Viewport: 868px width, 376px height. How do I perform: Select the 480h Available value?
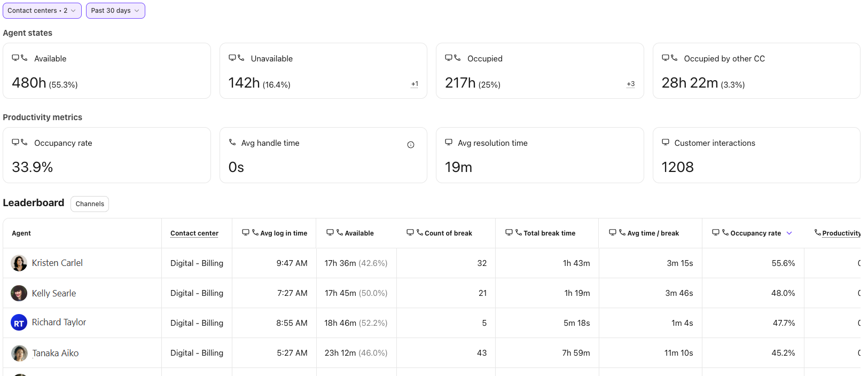[29, 83]
